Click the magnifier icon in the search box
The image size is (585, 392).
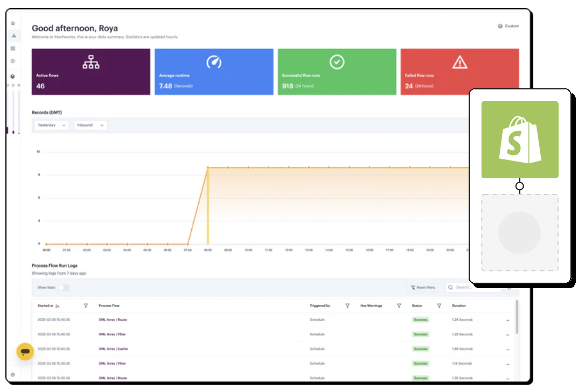pos(451,288)
